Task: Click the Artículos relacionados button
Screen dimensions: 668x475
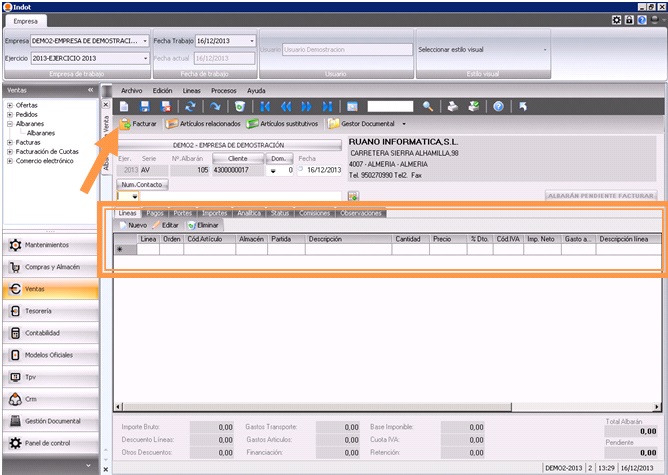Action: pyautogui.click(x=203, y=124)
